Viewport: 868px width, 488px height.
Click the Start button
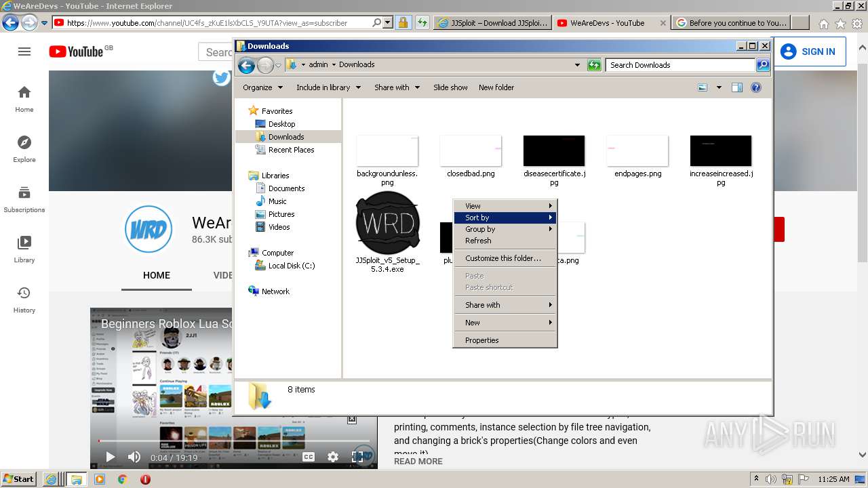18,479
